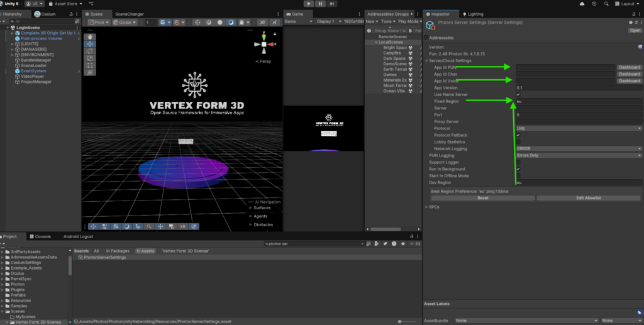Select the Hand tool in Scene view
Image resolution: width=644 pixels, height=325 pixels.
[91, 37]
